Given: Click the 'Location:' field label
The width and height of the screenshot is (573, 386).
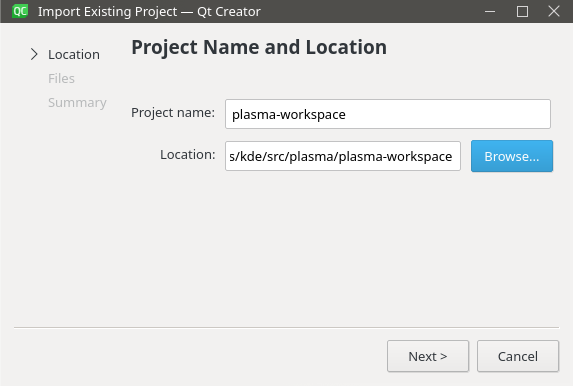Looking at the screenshot, I should coord(187,155).
